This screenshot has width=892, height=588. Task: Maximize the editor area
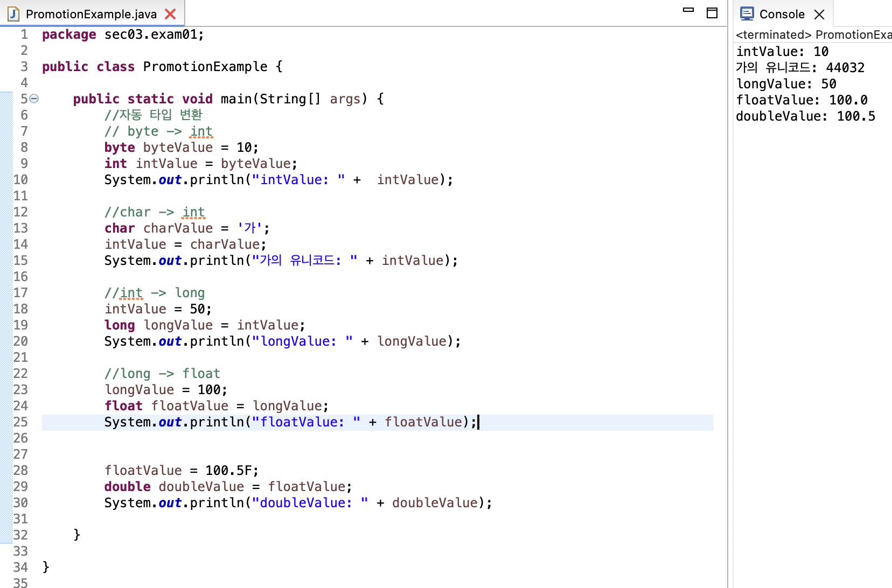[712, 13]
